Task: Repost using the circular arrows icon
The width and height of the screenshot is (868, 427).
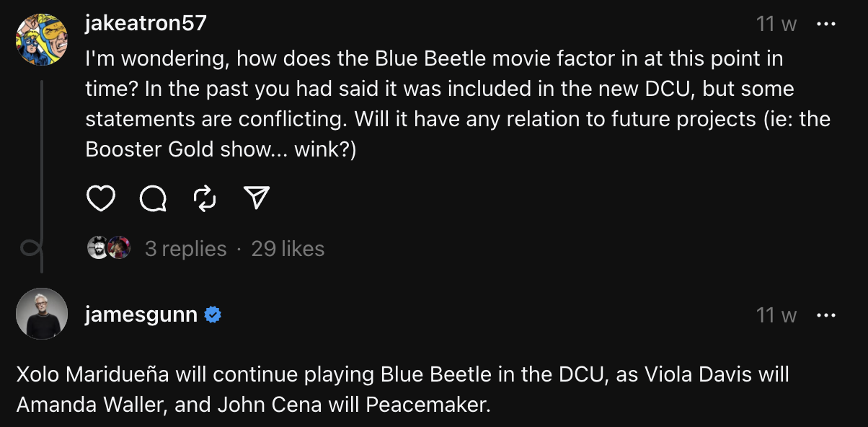Action: click(205, 198)
